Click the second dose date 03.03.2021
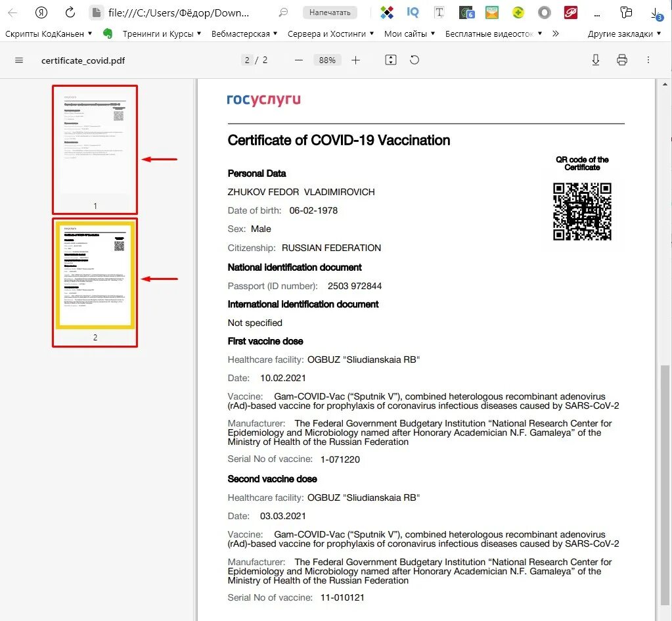Viewport: 672px width, 621px height. pyautogui.click(x=283, y=517)
